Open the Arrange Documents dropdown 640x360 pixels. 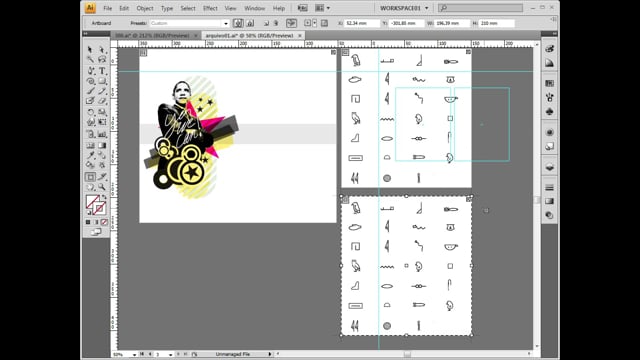[322, 8]
